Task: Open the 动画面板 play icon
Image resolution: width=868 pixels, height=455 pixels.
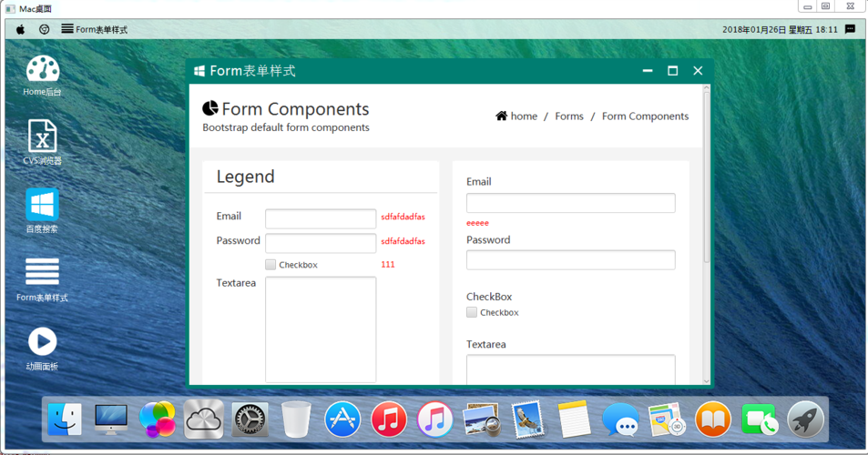Action: (x=42, y=341)
